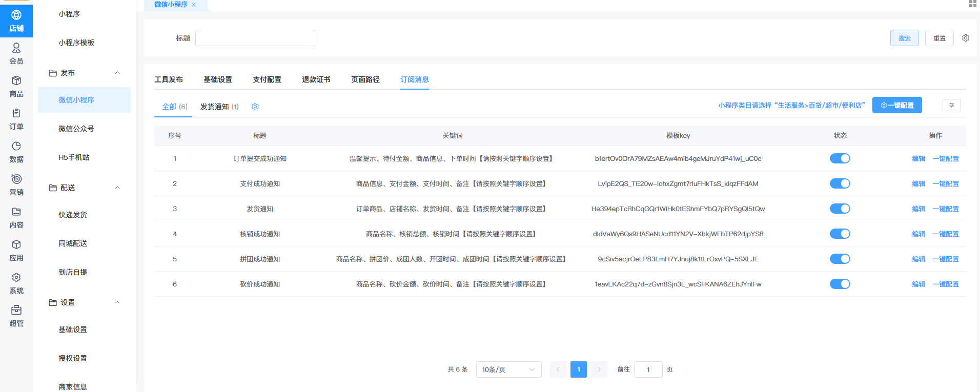Viewport: 980px width, 392px height.
Task: Switch to the 基础设置 tab
Action: click(x=218, y=79)
